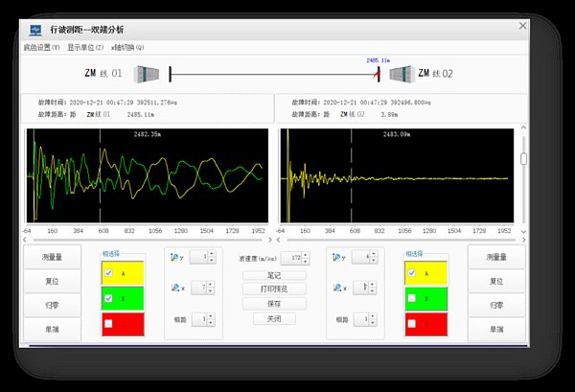575x392 pixels.
Task: Uncheck phase A in left phase selection
Action: click(x=108, y=272)
